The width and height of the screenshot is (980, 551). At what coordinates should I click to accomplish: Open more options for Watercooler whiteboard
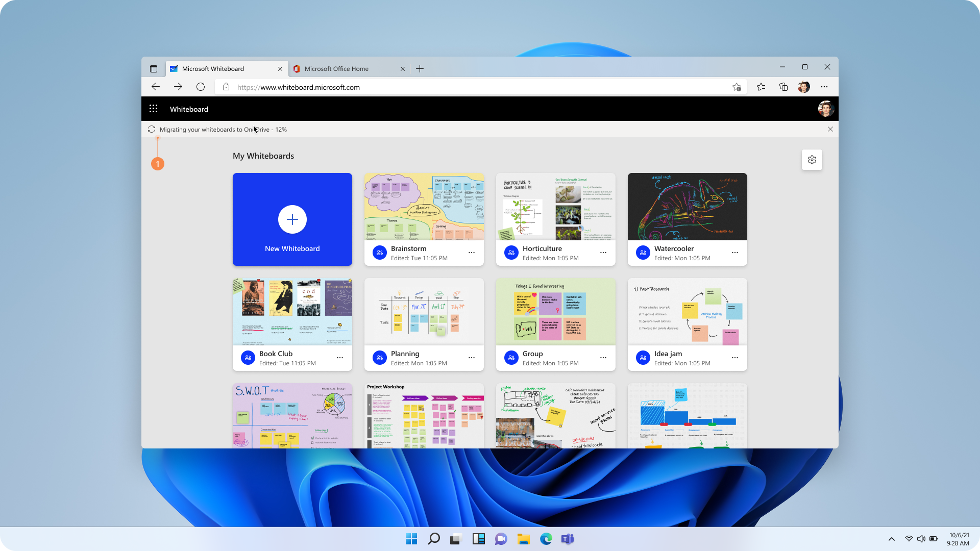pos(734,253)
